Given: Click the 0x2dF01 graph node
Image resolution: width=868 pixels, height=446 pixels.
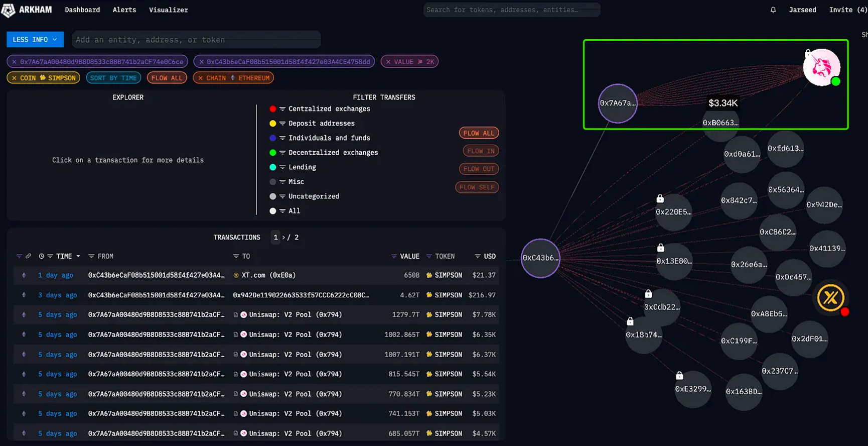Looking at the screenshot, I should point(809,339).
